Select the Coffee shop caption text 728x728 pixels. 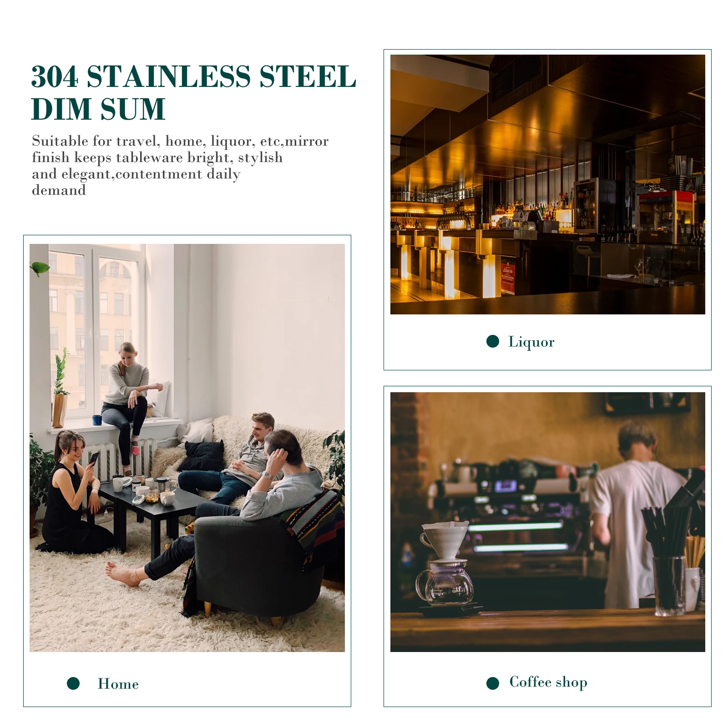pyautogui.click(x=548, y=682)
